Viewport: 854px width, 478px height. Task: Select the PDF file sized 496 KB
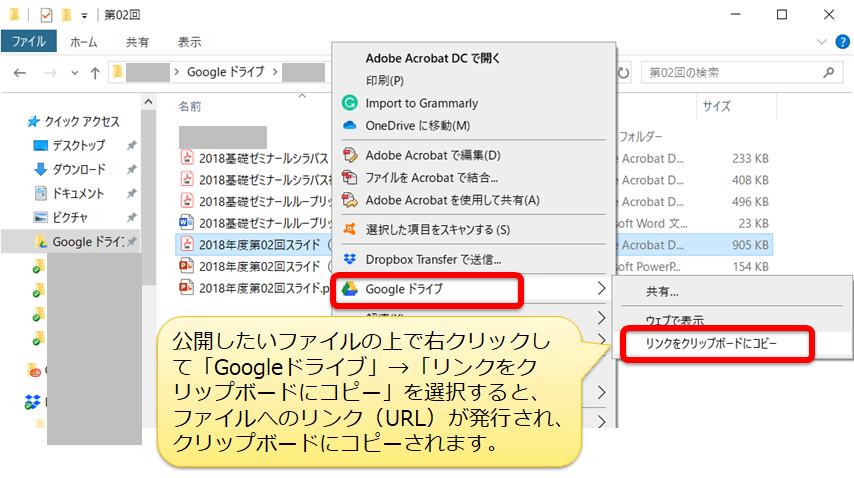(x=264, y=201)
